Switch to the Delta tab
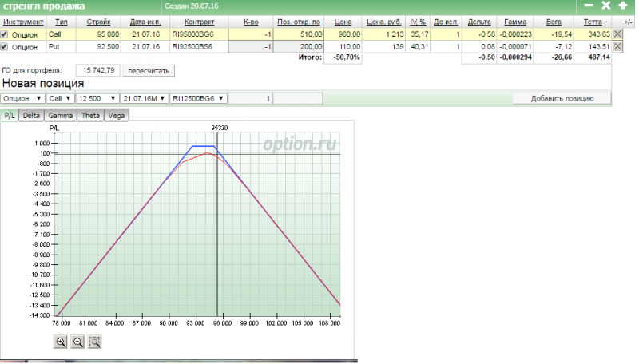The image size is (639, 364). [x=31, y=116]
